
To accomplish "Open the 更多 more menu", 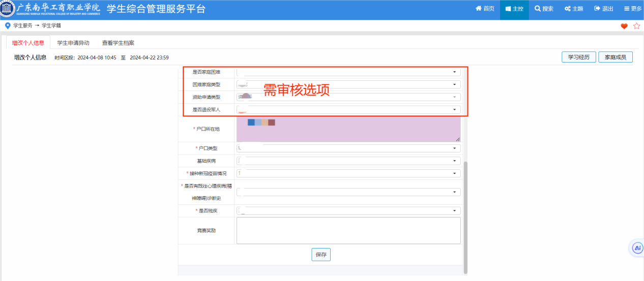I will [x=633, y=9].
